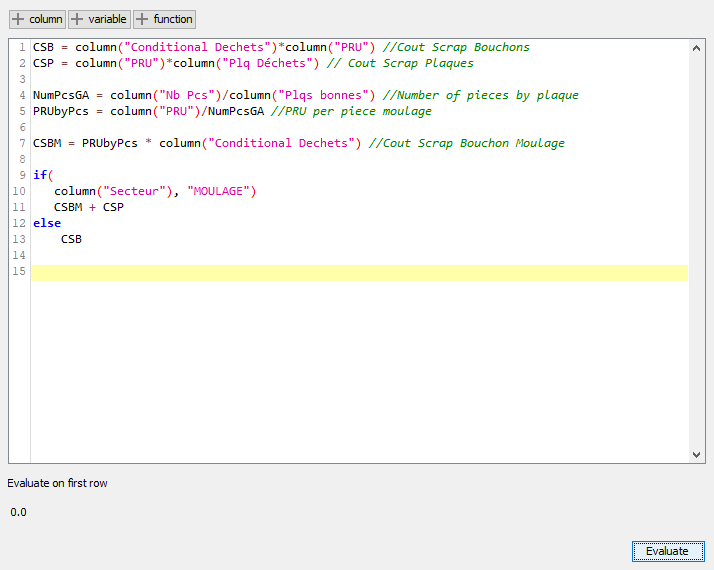Click the result value '0.0'

coord(18,513)
